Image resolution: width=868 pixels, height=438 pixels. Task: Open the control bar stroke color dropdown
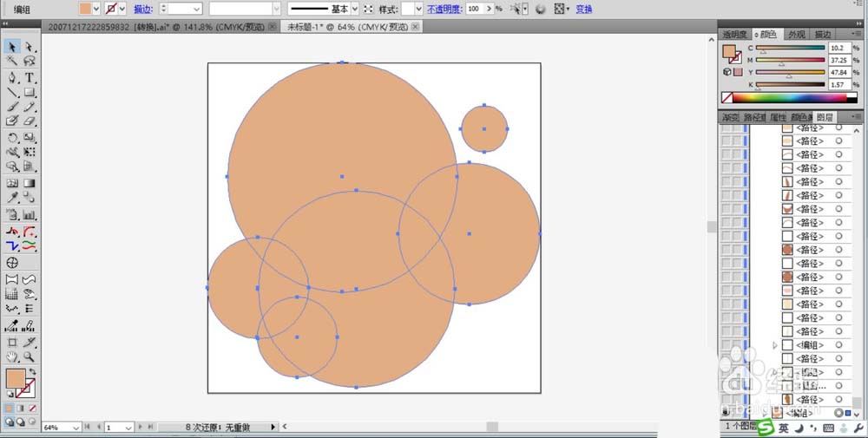122,9
